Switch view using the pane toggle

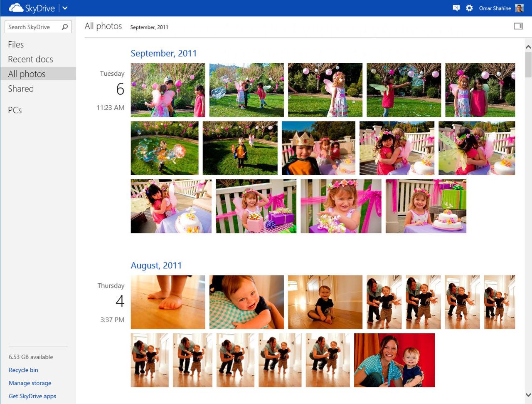518,26
